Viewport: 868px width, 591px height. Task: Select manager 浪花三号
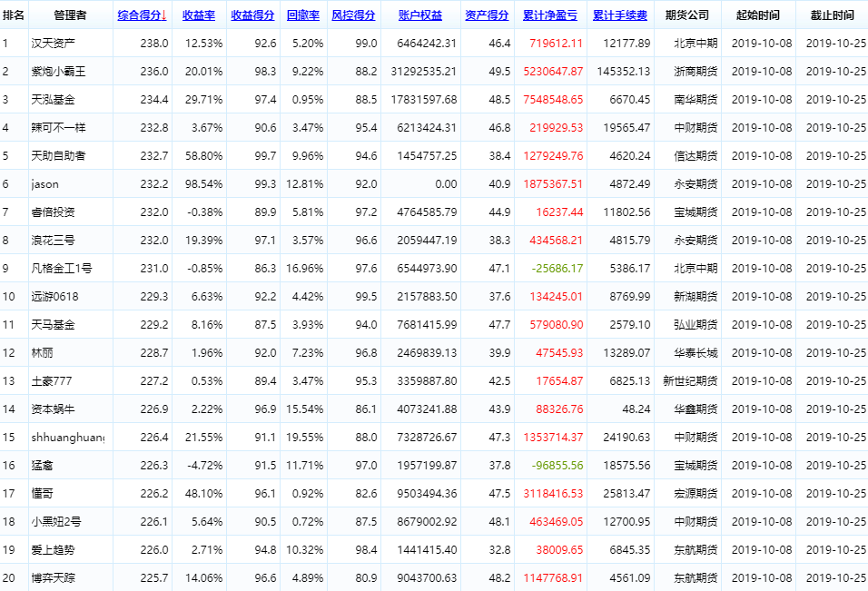click(x=54, y=241)
